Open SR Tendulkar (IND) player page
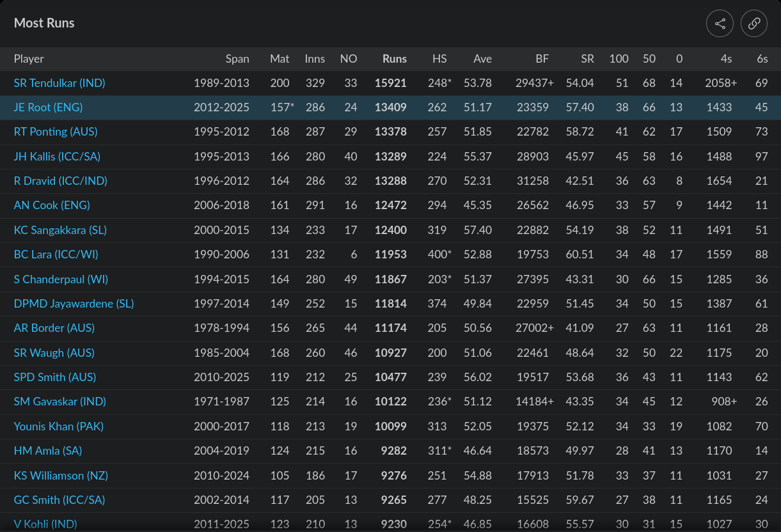 59,83
